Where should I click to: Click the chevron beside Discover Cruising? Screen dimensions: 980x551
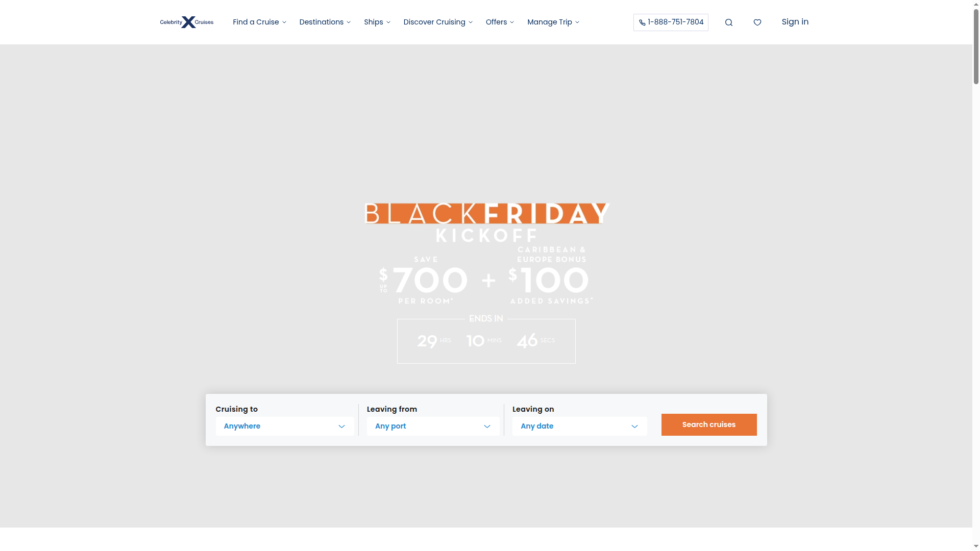coord(470,22)
